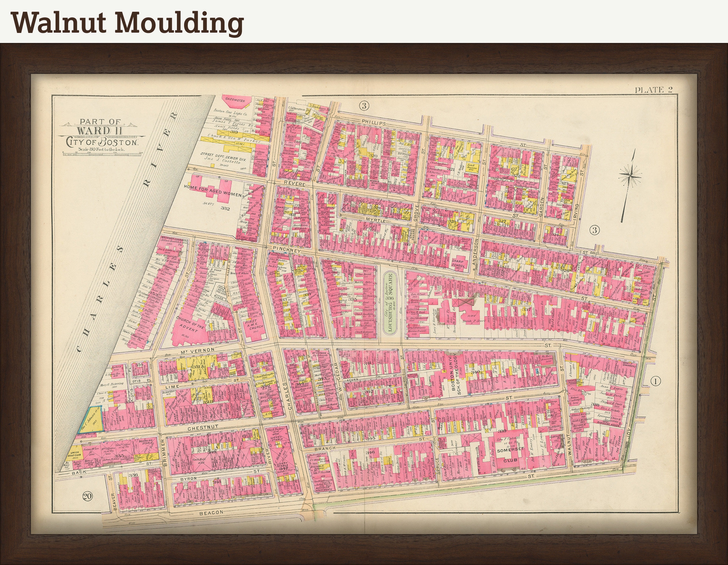Select the "LIME" street label
Image resolution: width=728 pixels, height=565 pixels.
click(173, 386)
